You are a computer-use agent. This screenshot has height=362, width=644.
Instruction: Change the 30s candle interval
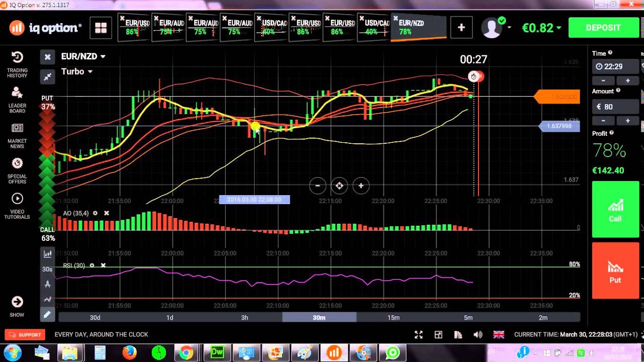coord(47,269)
